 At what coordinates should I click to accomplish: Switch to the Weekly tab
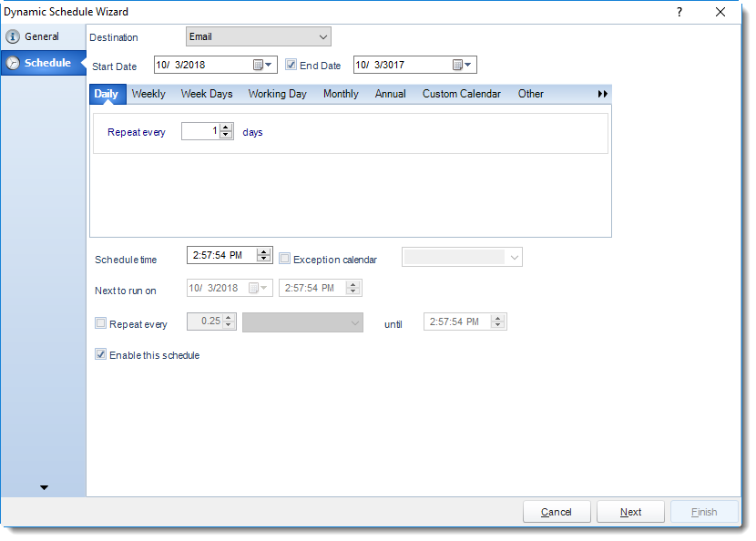(148, 94)
